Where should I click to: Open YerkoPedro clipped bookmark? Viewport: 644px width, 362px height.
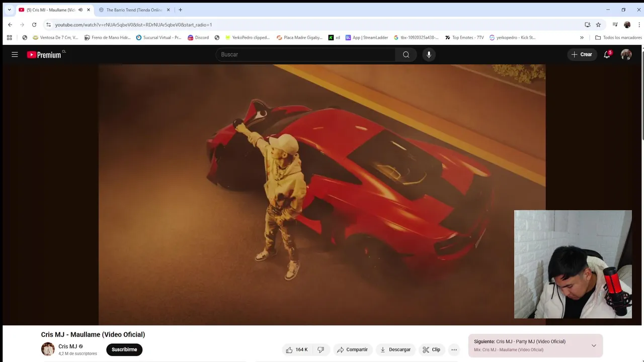point(247,37)
